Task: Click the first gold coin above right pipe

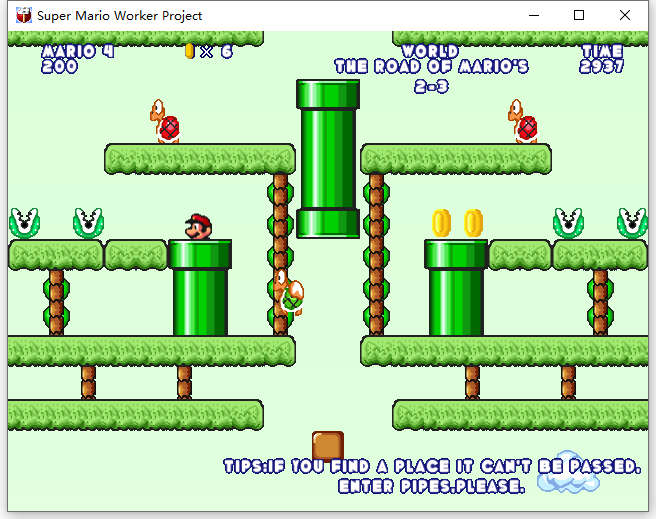Action: pos(441,223)
